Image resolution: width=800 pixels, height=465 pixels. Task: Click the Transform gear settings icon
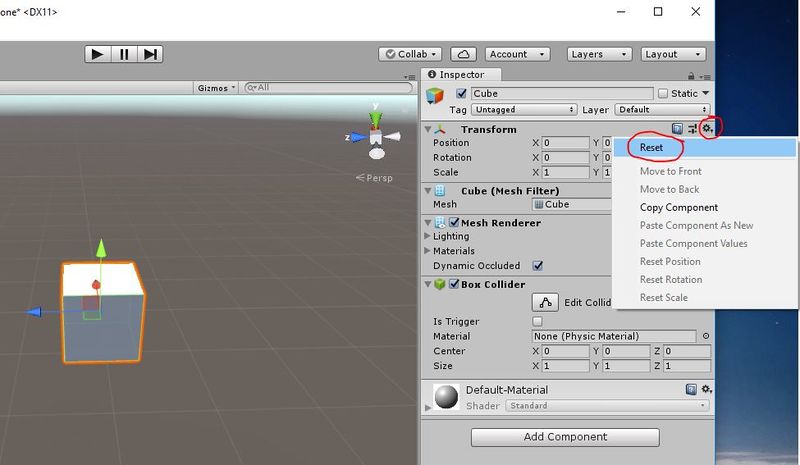(707, 129)
